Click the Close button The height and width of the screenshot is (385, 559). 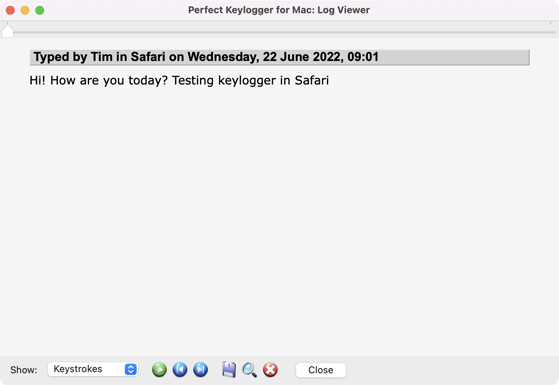[321, 370]
